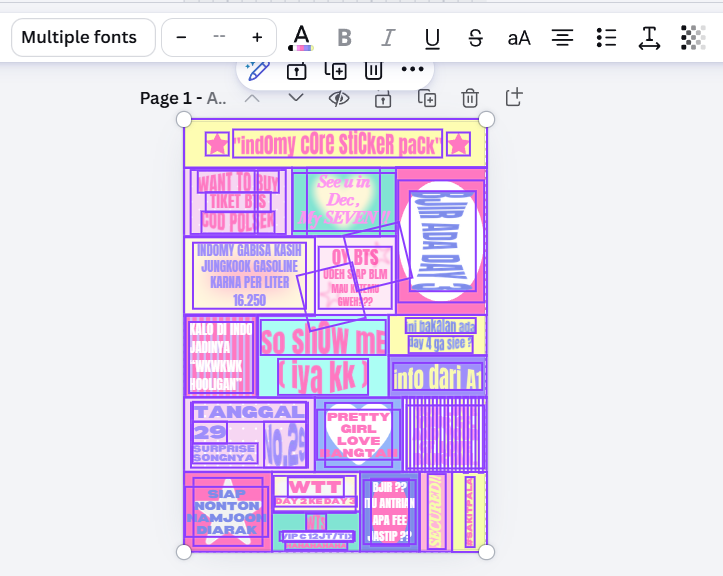The width and height of the screenshot is (723, 576).
Task: Click the font size value field
Action: point(219,37)
